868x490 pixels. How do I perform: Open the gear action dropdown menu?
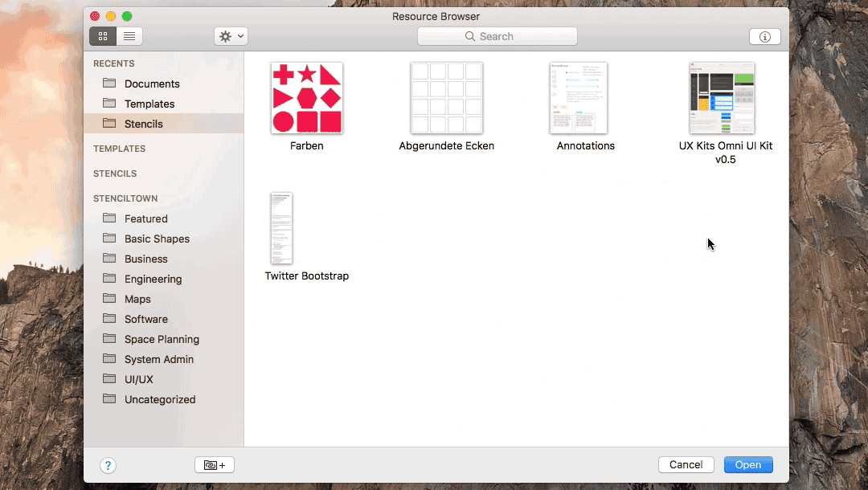pyautogui.click(x=231, y=36)
